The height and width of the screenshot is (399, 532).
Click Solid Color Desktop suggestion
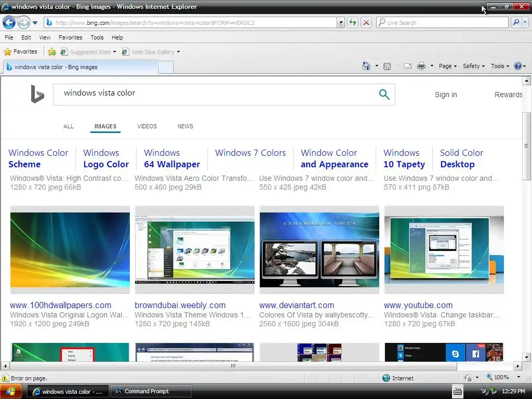461,158
